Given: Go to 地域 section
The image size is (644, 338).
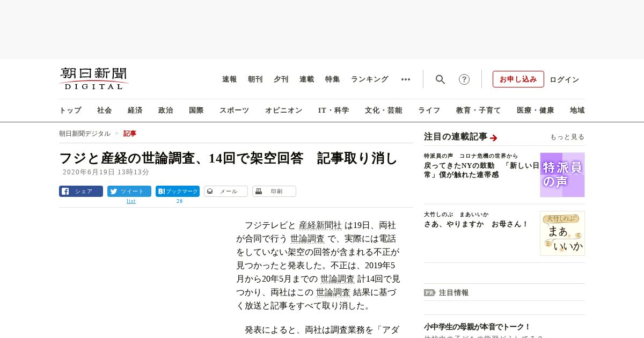Looking at the screenshot, I should [577, 111].
